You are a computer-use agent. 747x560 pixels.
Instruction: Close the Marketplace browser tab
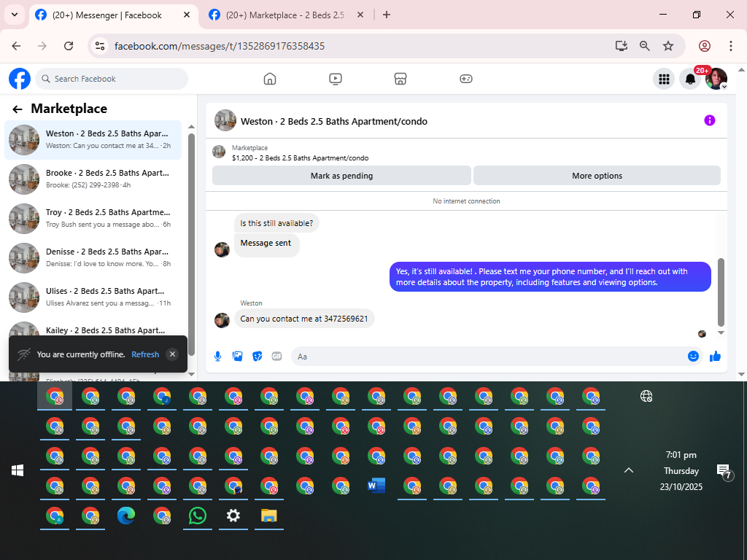(360, 15)
